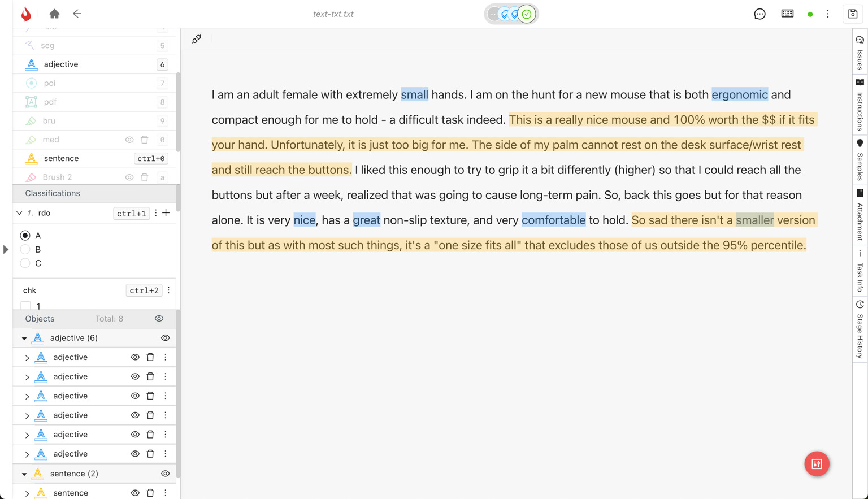
Task: Open the comments chat bubble icon
Action: (x=759, y=14)
